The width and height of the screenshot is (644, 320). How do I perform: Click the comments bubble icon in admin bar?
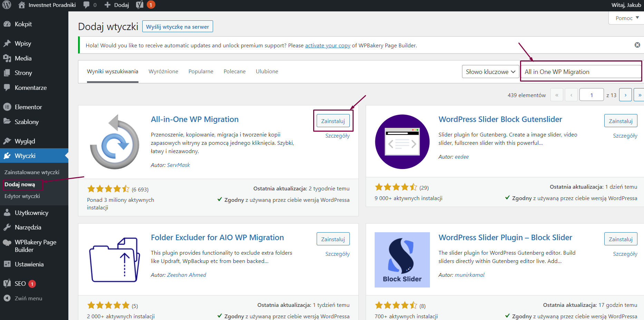(x=86, y=5)
